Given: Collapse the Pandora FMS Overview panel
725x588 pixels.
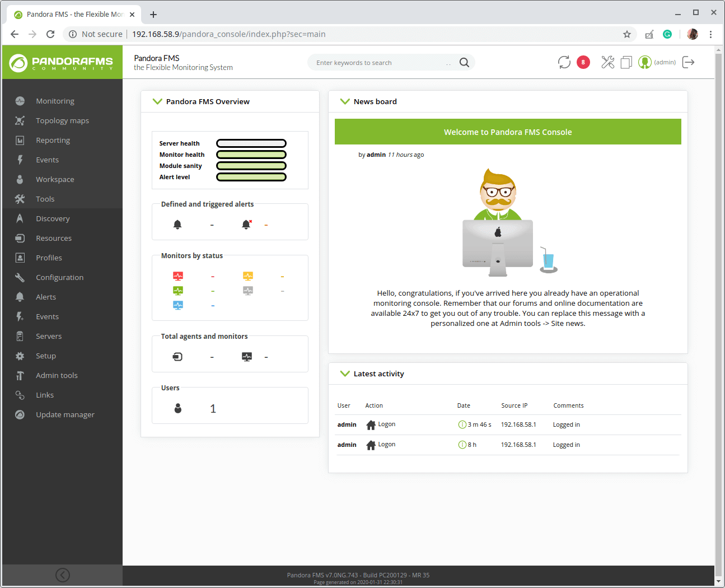Looking at the screenshot, I should point(157,101).
